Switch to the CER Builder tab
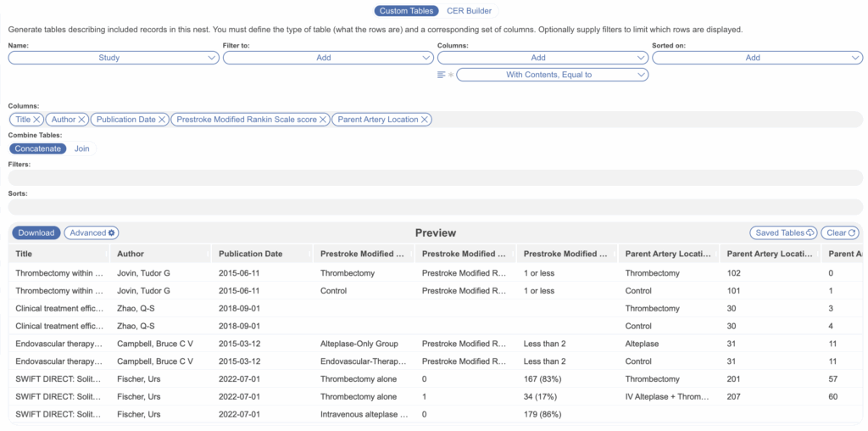The width and height of the screenshot is (868, 431). point(469,11)
